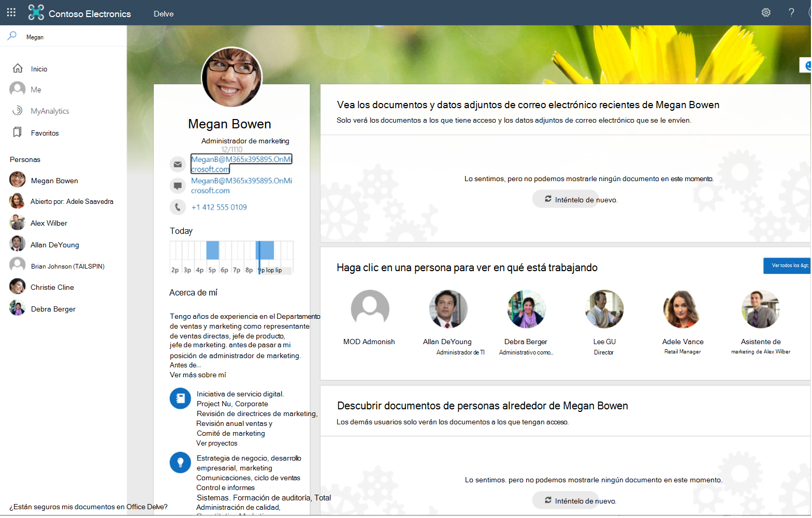Click the email envelope icon
Image resolution: width=812 pixels, height=518 pixels.
(178, 164)
